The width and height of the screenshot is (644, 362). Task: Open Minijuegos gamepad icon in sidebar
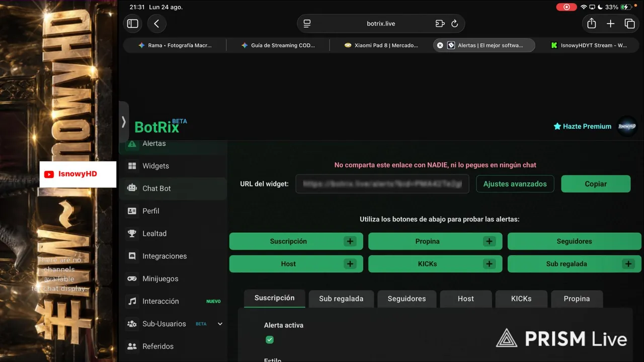coord(132,279)
